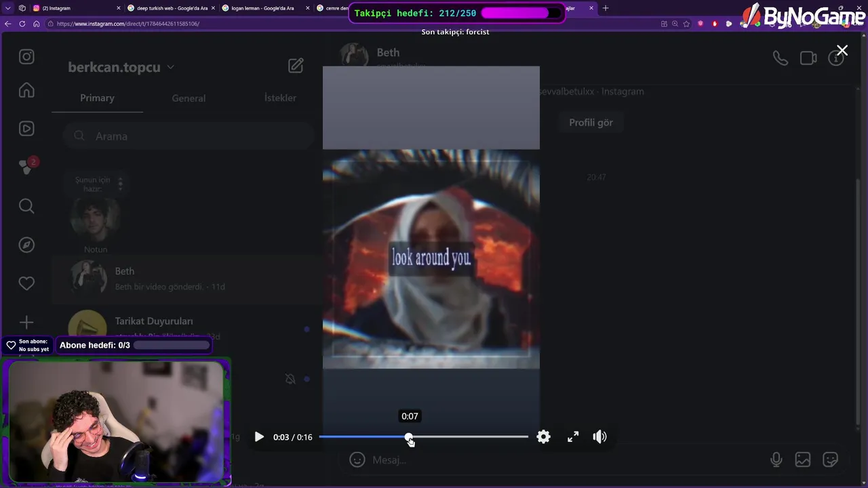The image size is (868, 488).
Task: Open the browser tab list dropdown
Action: tap(8, 8)
